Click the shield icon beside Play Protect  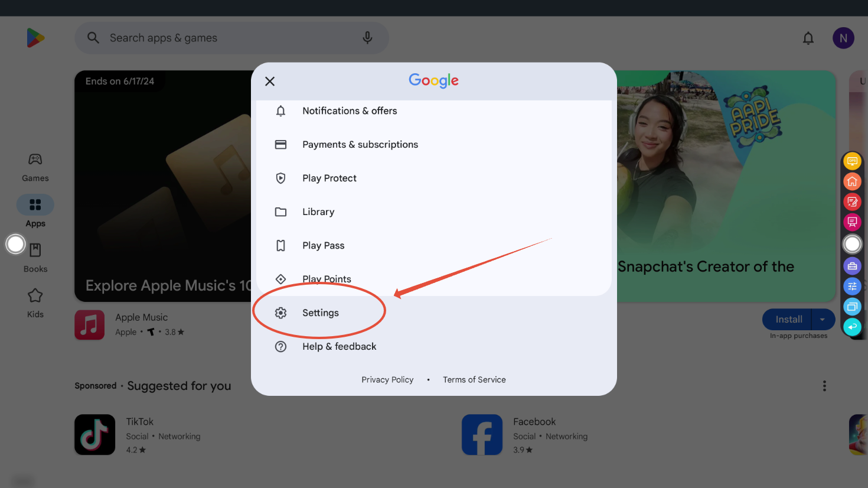[x=281, y=178]
